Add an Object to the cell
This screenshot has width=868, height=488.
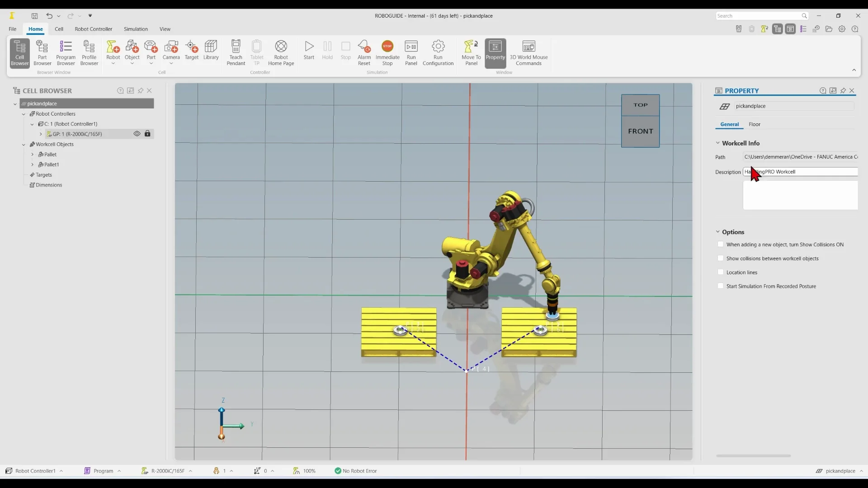tap(132, 52)
